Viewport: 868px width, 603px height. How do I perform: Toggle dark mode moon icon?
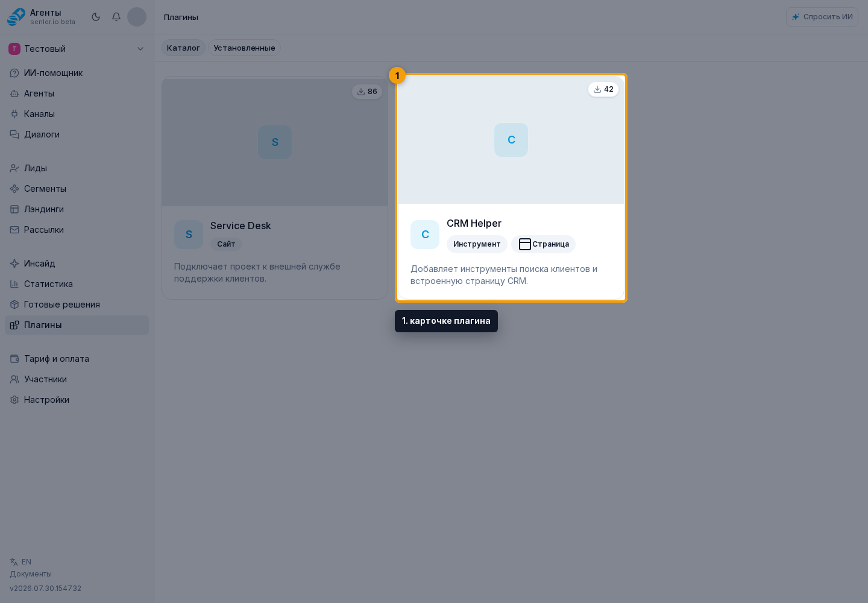click(x=96, y=17)
